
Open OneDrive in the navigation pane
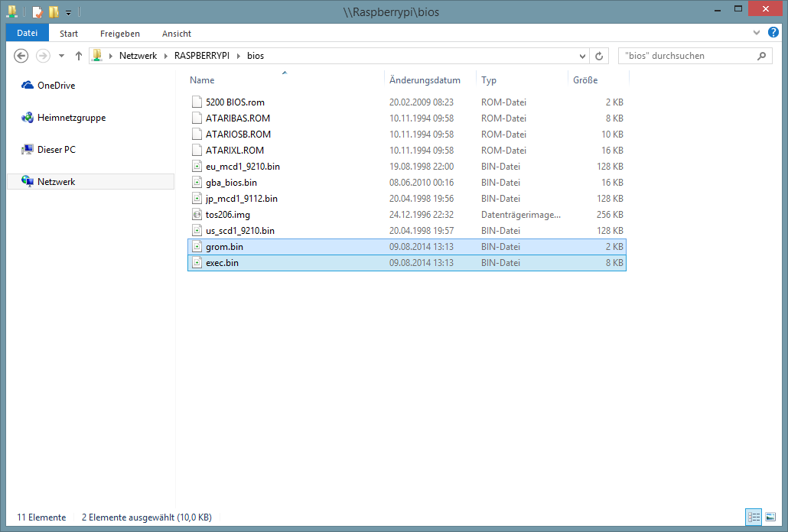coord(56,86)
